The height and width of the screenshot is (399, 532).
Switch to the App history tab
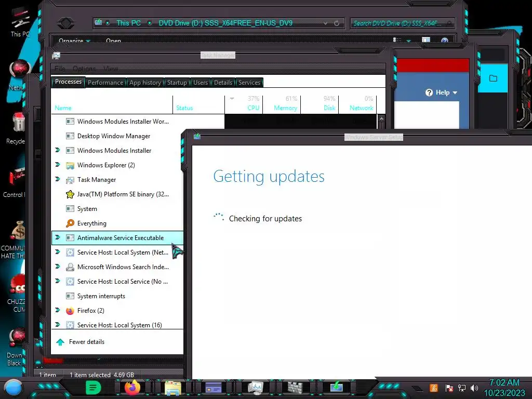point(145,83)
